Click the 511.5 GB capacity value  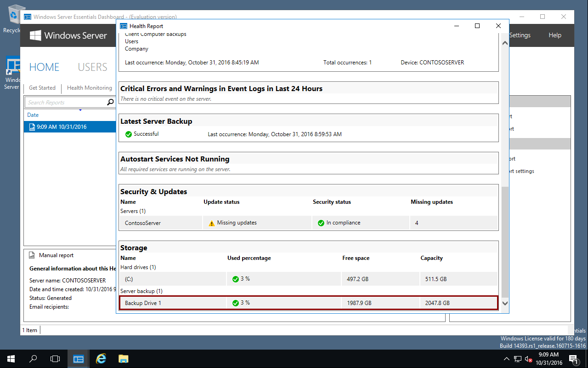click(436, 279)
